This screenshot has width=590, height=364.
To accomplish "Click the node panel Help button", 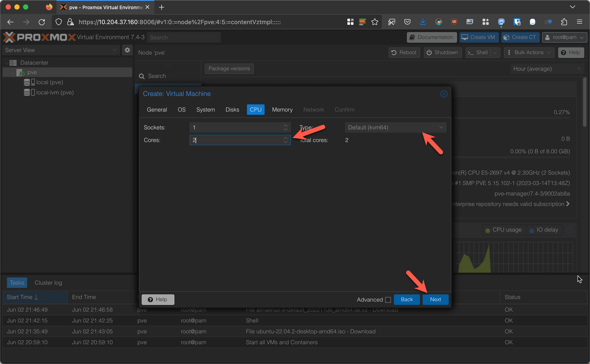I will click(571, 52).
